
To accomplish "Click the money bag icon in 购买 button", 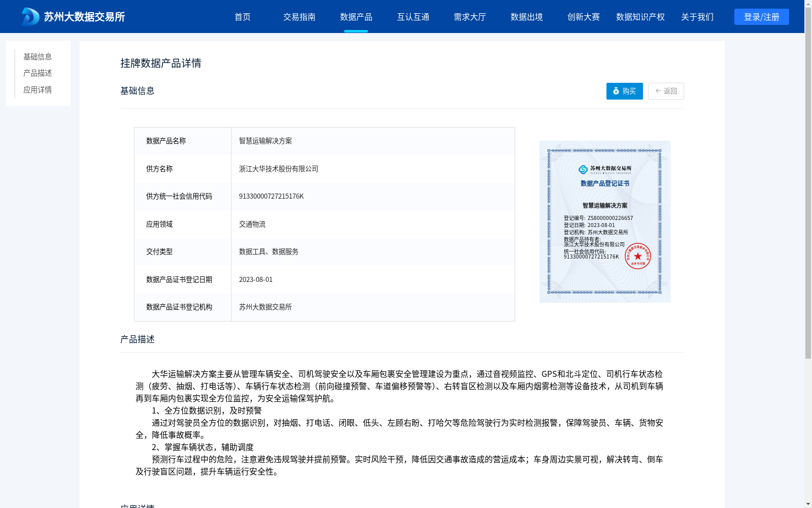I will click(616, 91).
